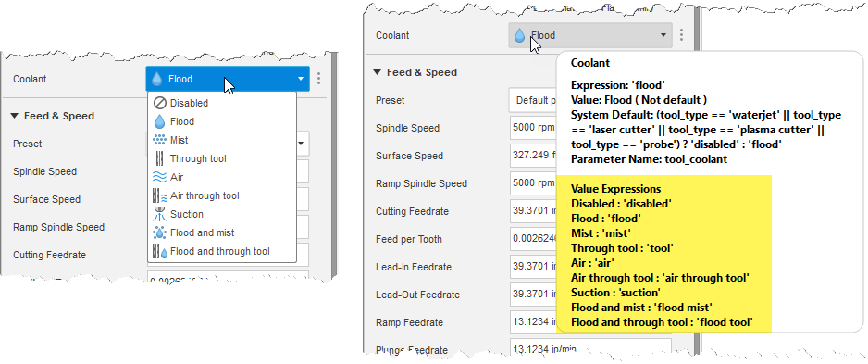868x364 pixels.
Task: Open three-dot menu beside gray Coolant dropdown
Action: [x=681, y=35]
